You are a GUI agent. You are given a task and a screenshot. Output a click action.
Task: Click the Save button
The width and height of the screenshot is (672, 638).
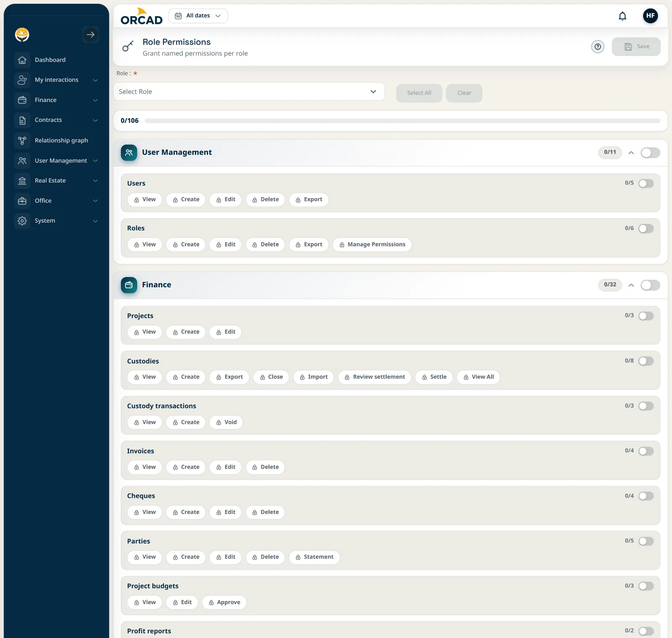point(636,47)
